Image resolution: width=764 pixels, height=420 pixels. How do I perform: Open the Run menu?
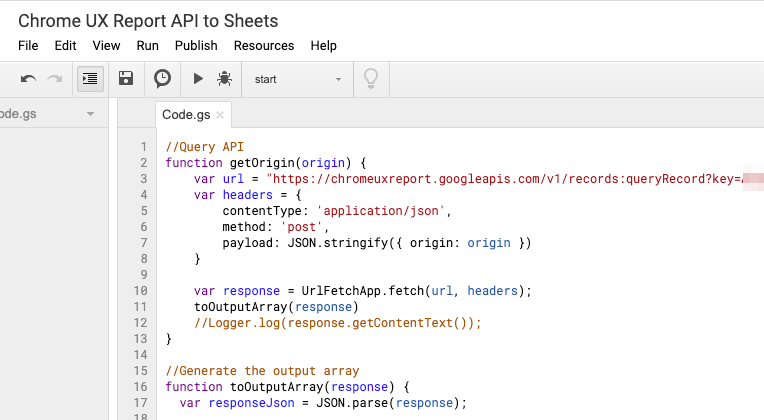point(148,46)
